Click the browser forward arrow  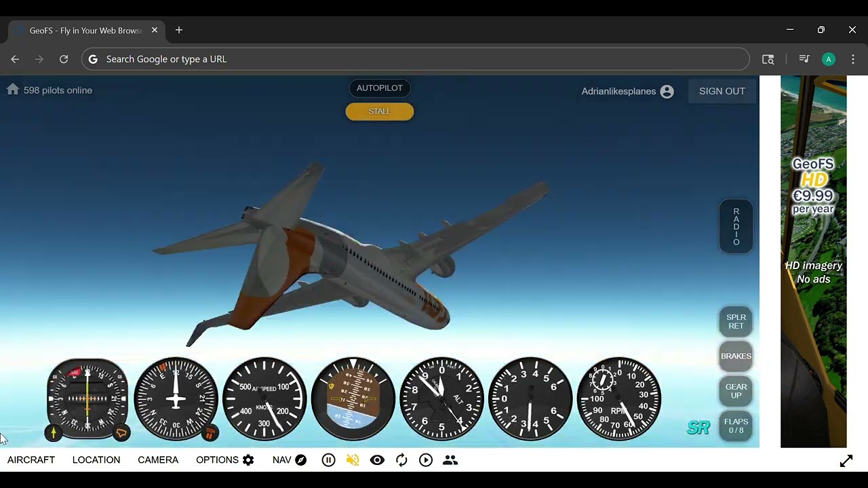pyautogui.click(x=39, y=60)
